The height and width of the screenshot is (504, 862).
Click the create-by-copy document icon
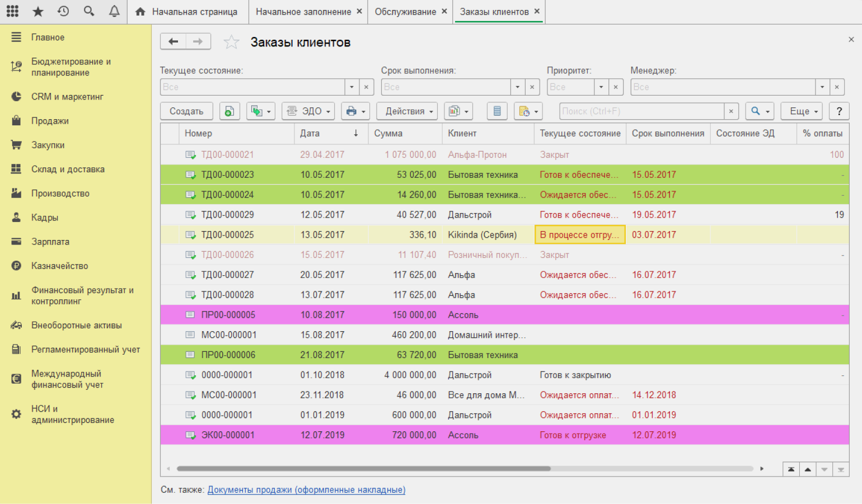229,111
